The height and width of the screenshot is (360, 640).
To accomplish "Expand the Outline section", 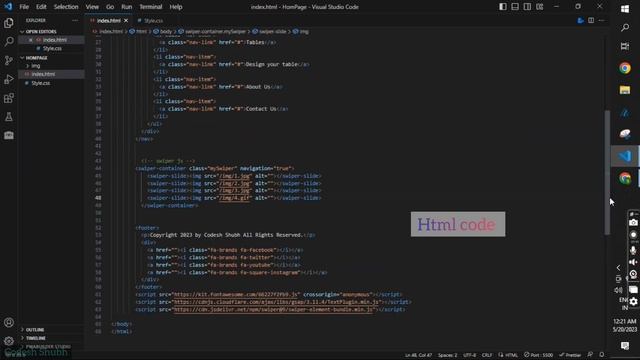I will (51, 329).
